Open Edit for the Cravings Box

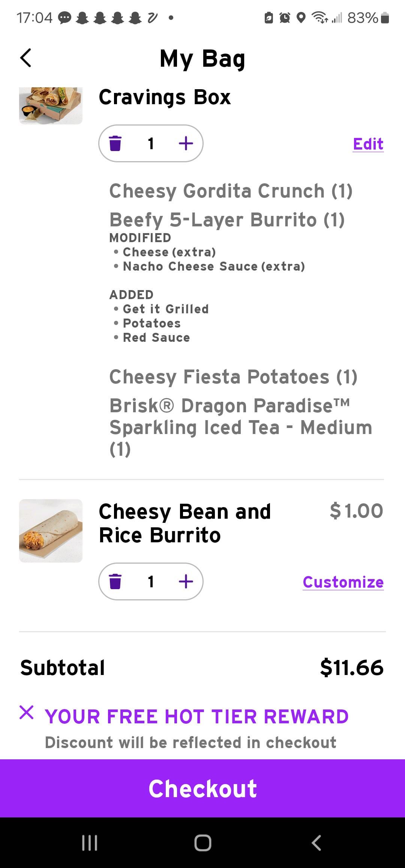coord(368,144)
